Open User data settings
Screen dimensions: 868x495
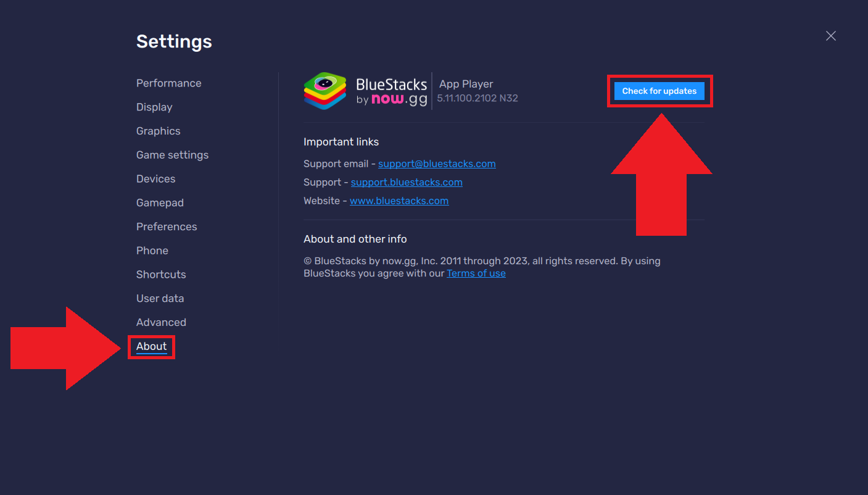[x=160, y=299]
